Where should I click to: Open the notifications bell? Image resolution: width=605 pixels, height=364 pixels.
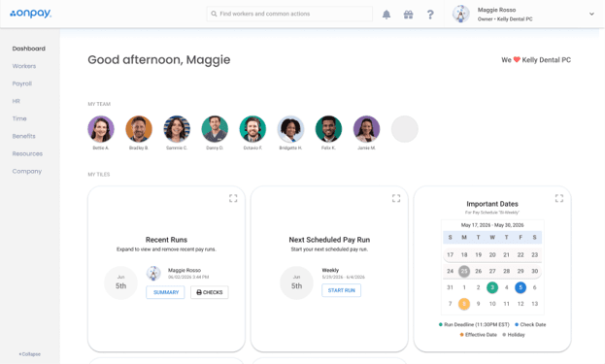click(387, 15)
